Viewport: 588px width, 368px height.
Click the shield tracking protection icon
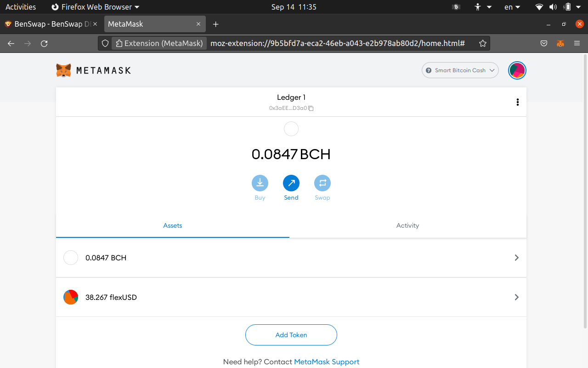tap(105, 43)
